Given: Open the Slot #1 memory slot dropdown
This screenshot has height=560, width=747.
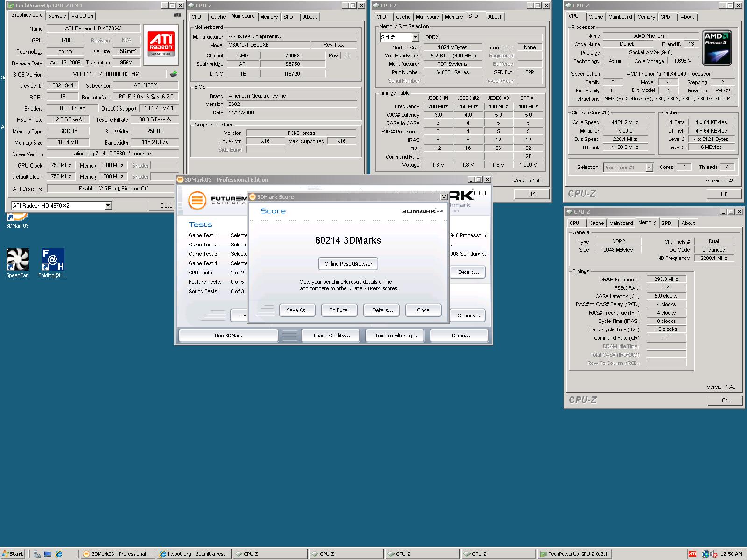Looking at the screenshot, I should coord(415,37).
